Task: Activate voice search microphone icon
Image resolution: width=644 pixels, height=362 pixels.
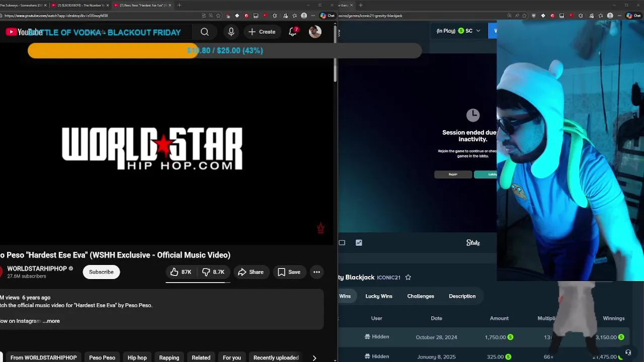Action: pos(231,32)
